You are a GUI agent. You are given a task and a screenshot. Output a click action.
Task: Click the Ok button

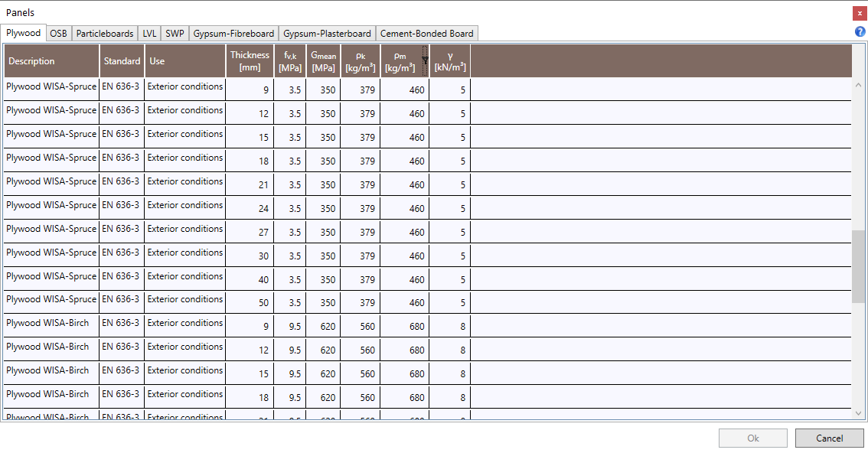point(753,438)
